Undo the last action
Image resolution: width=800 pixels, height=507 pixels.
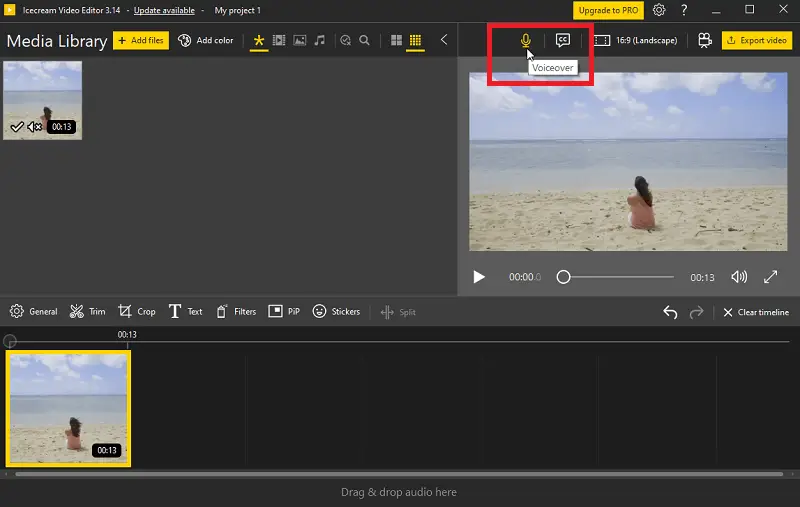(x=670, y=312)
